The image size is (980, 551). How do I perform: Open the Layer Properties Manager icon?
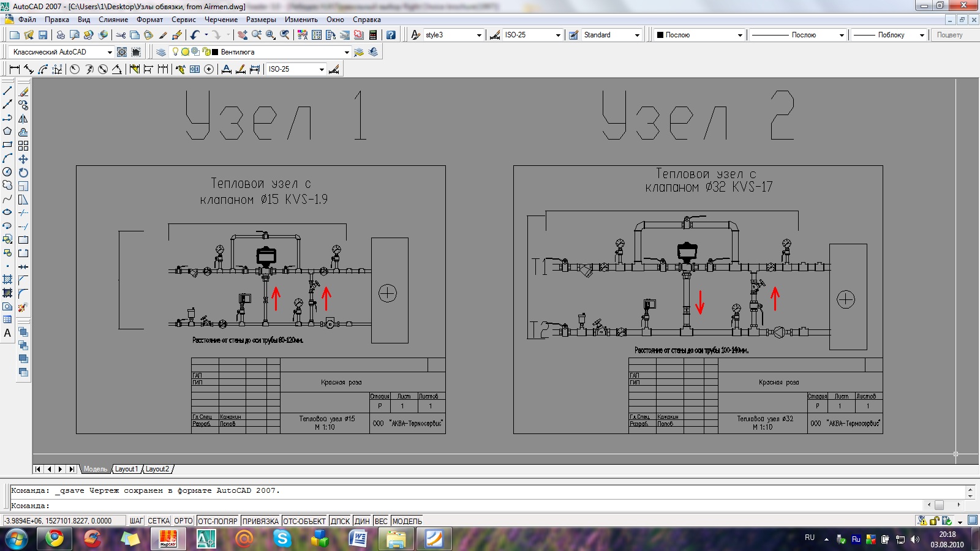pyautogui.click(x=161, y=52)
